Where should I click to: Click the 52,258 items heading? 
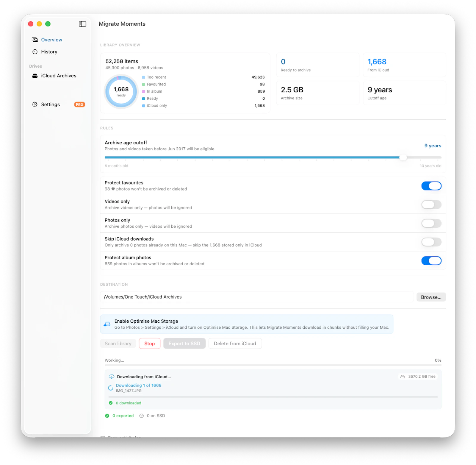(122, 62)
